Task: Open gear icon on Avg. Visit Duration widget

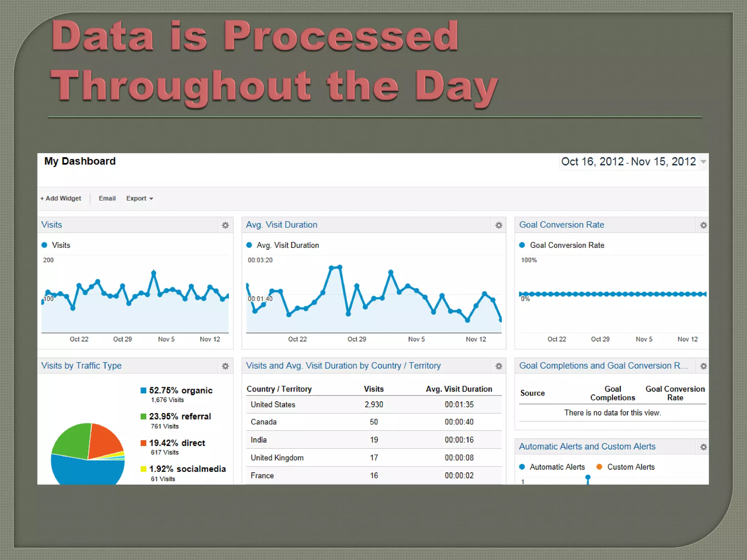Action: pos(499,225)
